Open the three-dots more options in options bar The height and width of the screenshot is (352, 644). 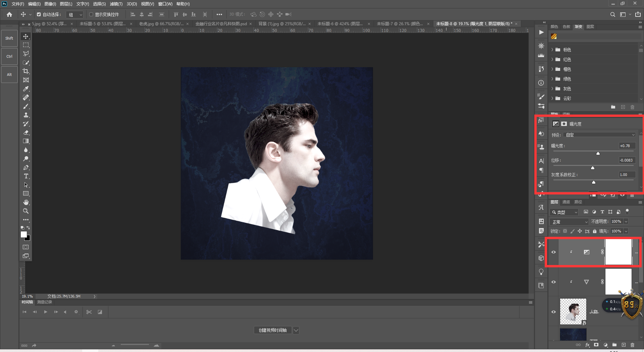(219, 14)
